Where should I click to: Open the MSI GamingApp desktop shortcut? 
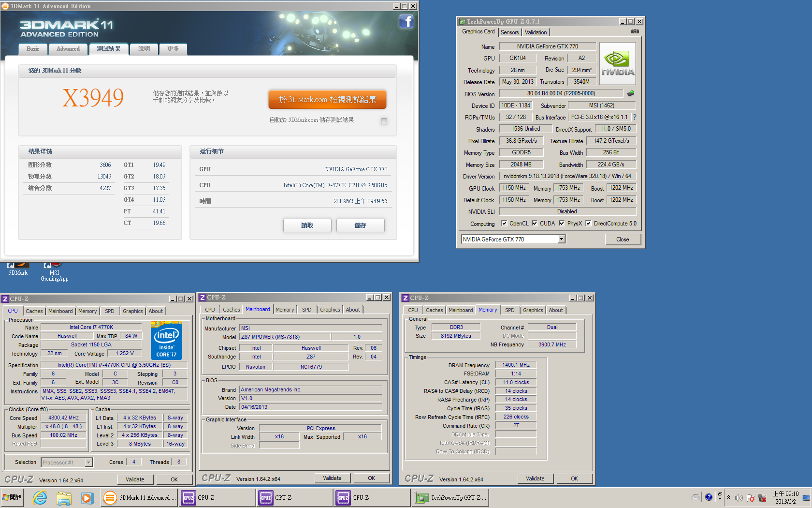[54, 271]
